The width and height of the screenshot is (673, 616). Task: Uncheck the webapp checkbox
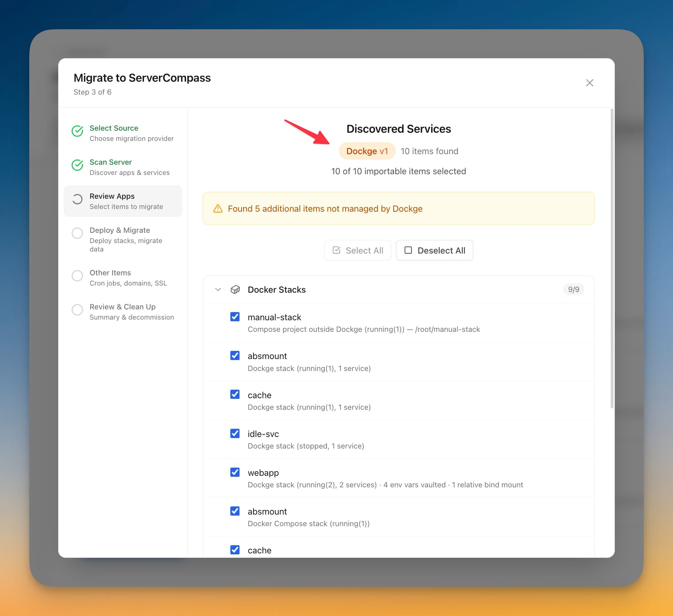[235, 472]
